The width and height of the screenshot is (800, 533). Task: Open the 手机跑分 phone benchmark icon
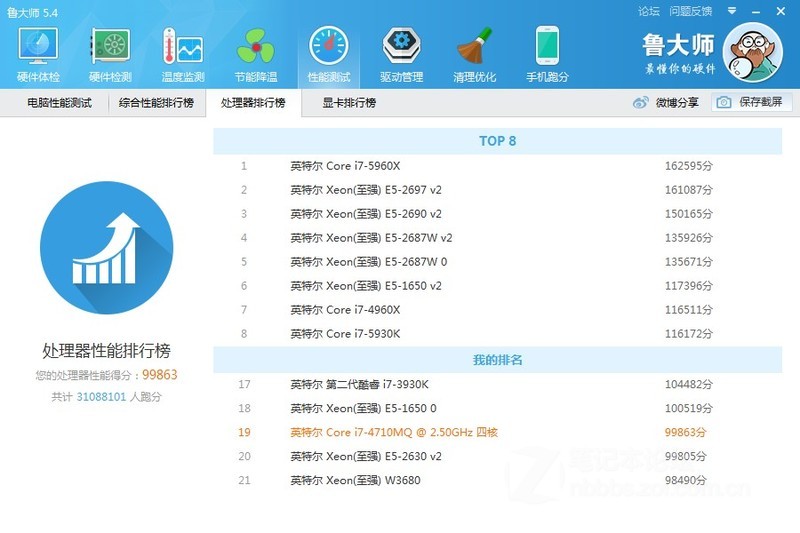point(547,46)
